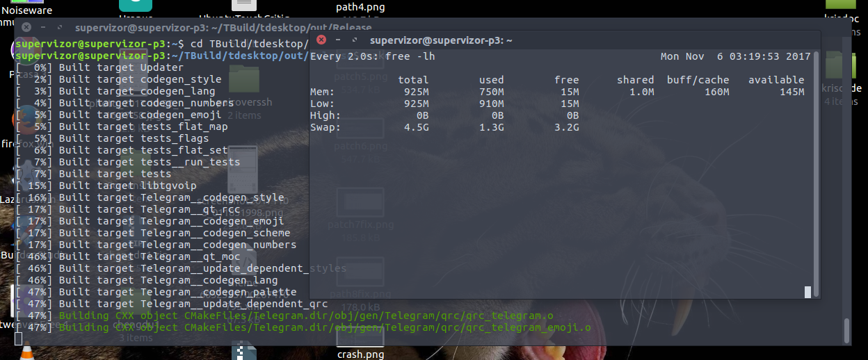868x360 pixels.
Task: Click the 'Built target Telegram__qt_moc' line
Action: pyautogui.click(x=128, y=256)
